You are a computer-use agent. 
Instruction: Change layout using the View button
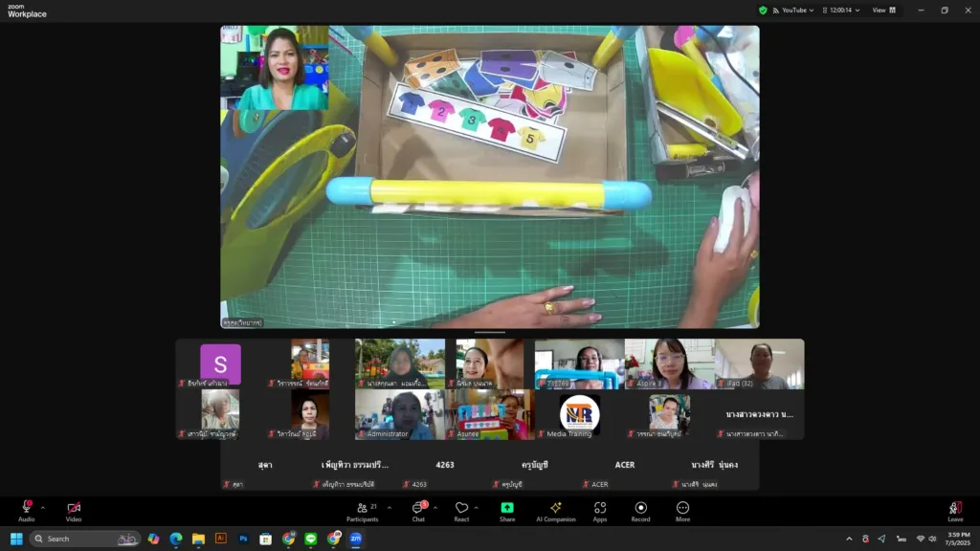click(x=883, y=11)
